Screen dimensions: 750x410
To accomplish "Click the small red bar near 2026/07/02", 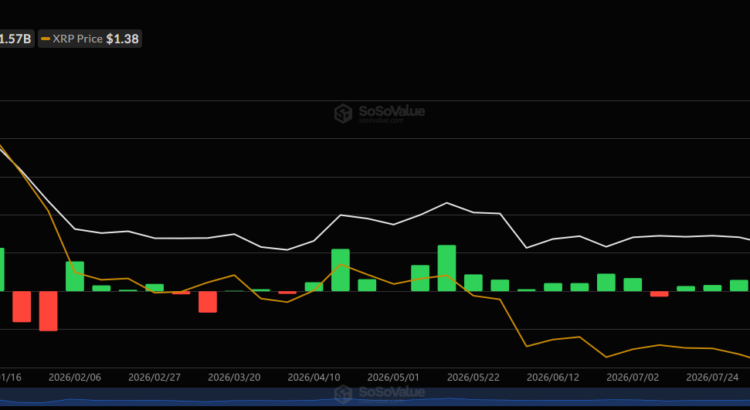I will [659, 294].
